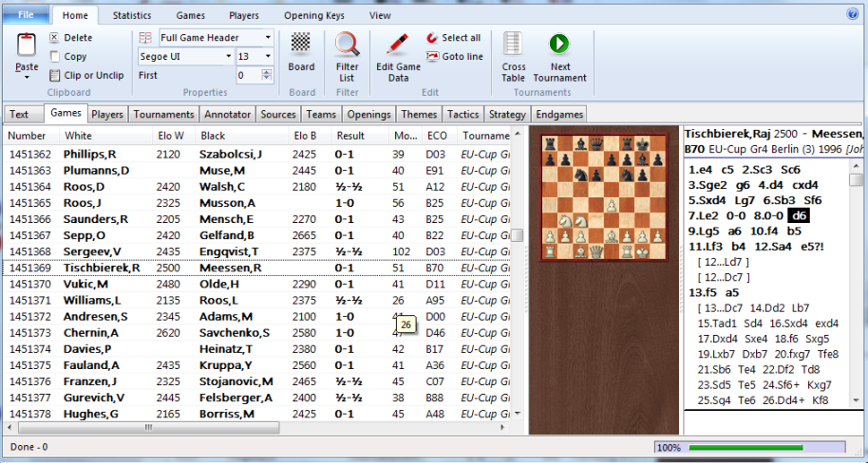Open Filter List magnifier icon
This screenshot has width=868, height=463.
347,45
